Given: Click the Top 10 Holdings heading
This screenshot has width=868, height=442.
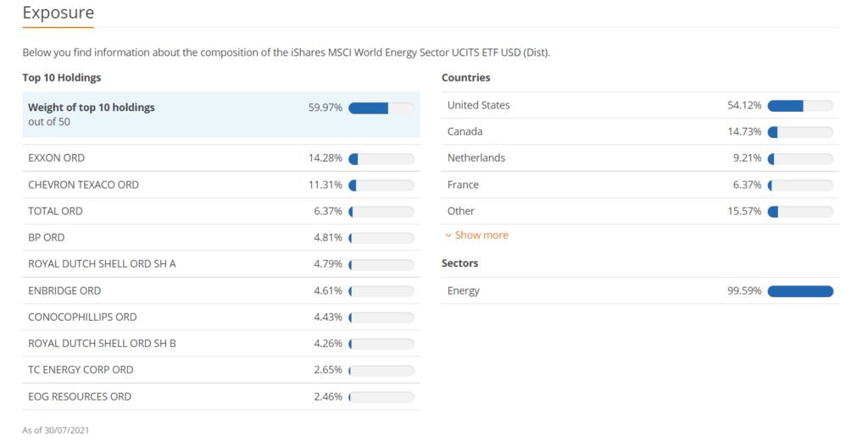Looking at the screenshot, I should pos(61,77).
